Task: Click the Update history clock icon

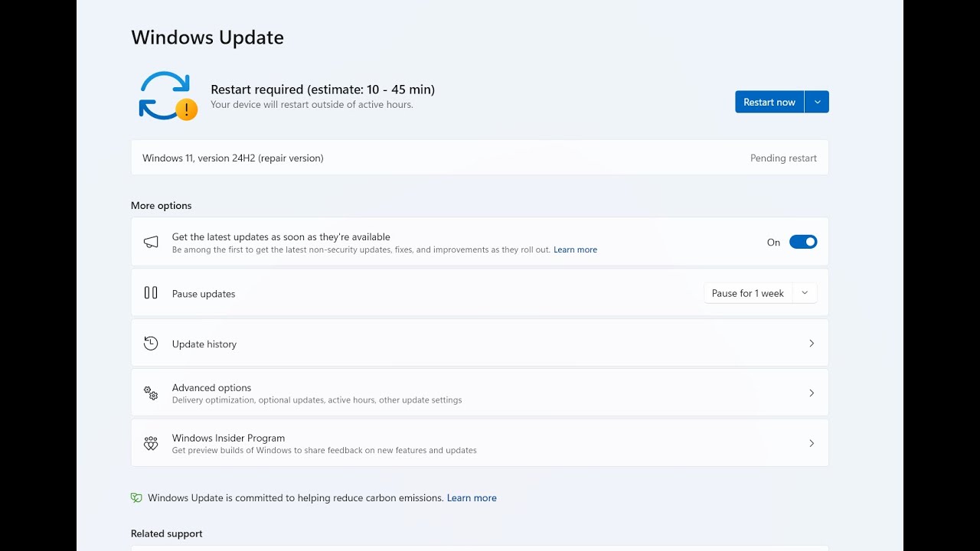Action: [x=151, y=344]
